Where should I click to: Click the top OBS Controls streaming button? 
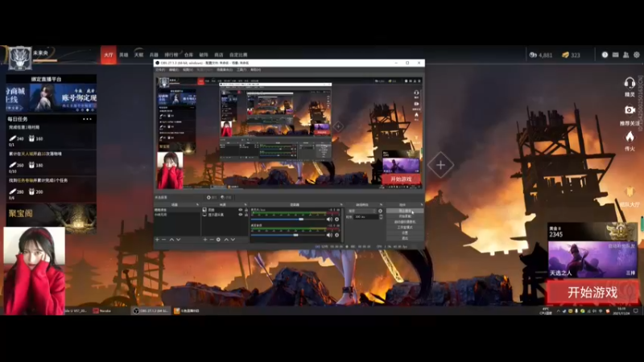pyautogui.click(x=405, y=211)
